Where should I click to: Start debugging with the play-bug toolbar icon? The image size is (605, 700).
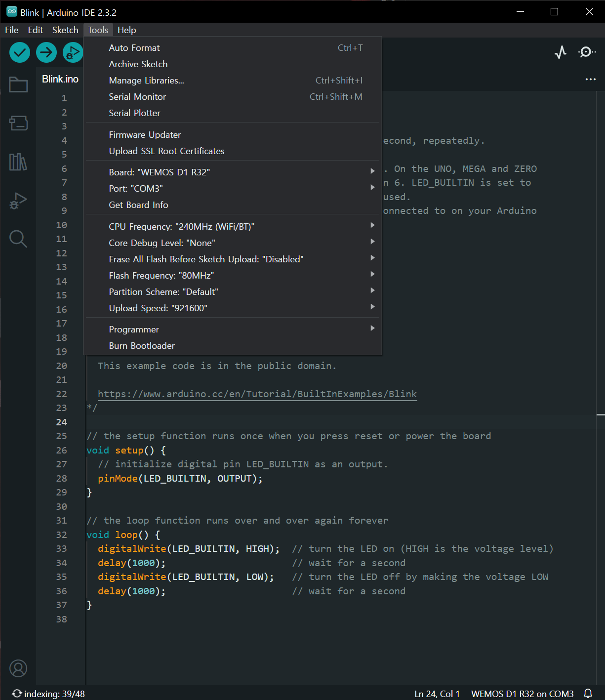pos(73,52)
